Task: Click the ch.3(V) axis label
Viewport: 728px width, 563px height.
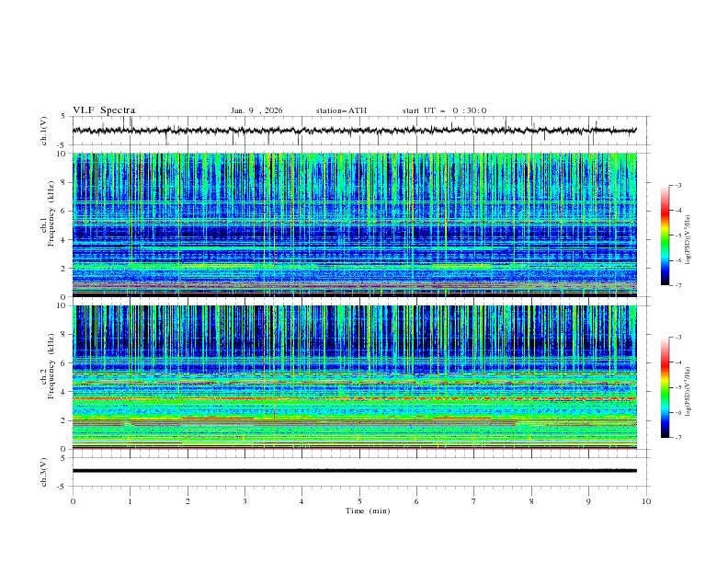Action: [x=44, y=471]
